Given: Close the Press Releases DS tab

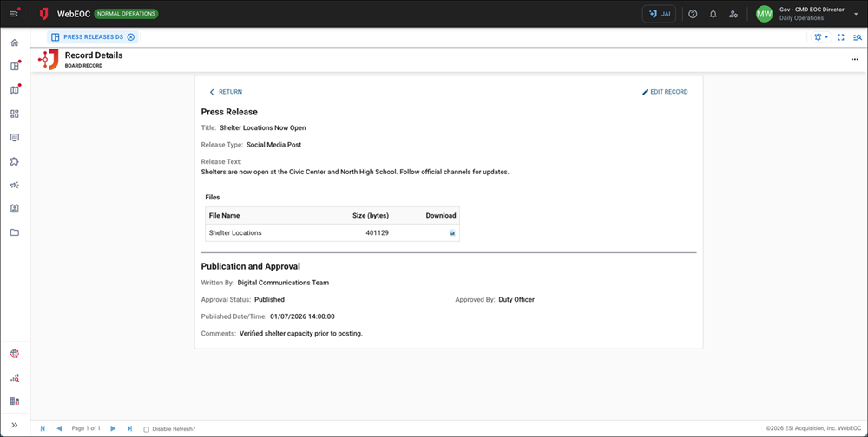Looking at the screenshot, I should (131, 37).
